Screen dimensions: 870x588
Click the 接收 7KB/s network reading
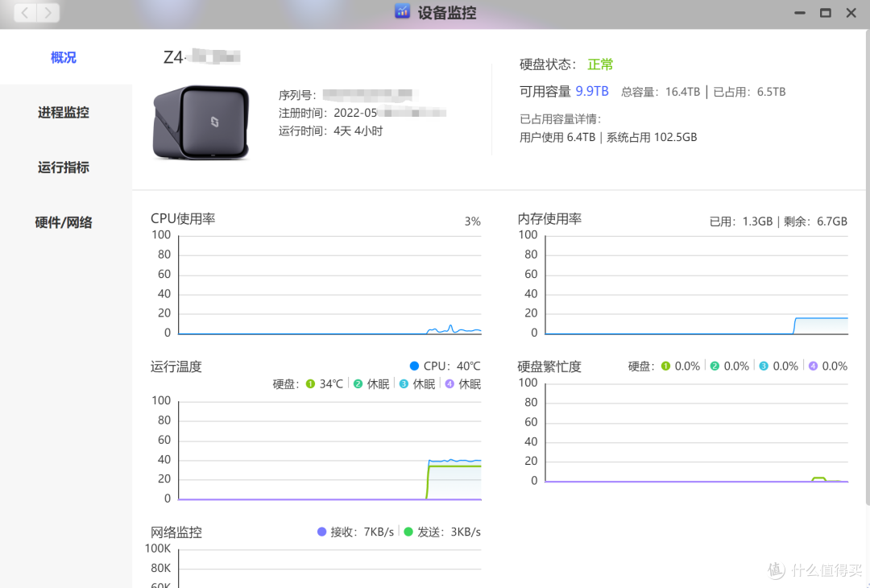(362, 532)
